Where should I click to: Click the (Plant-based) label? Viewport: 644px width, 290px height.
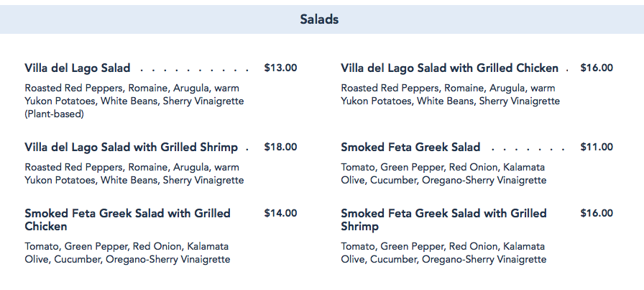pos(54,114)
